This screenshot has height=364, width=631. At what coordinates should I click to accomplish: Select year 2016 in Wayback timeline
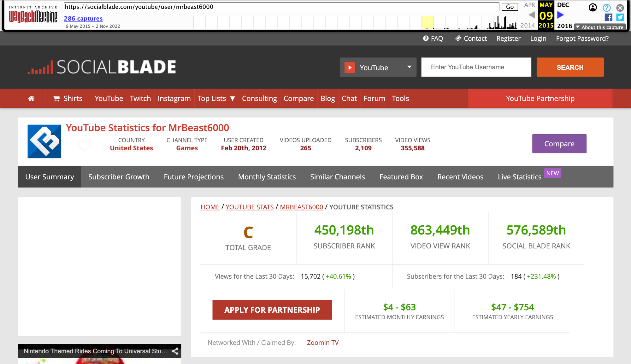point(564,26)
